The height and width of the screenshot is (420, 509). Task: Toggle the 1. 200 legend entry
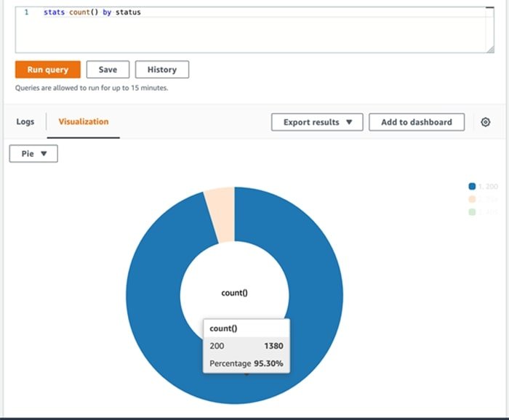(487, 187)
